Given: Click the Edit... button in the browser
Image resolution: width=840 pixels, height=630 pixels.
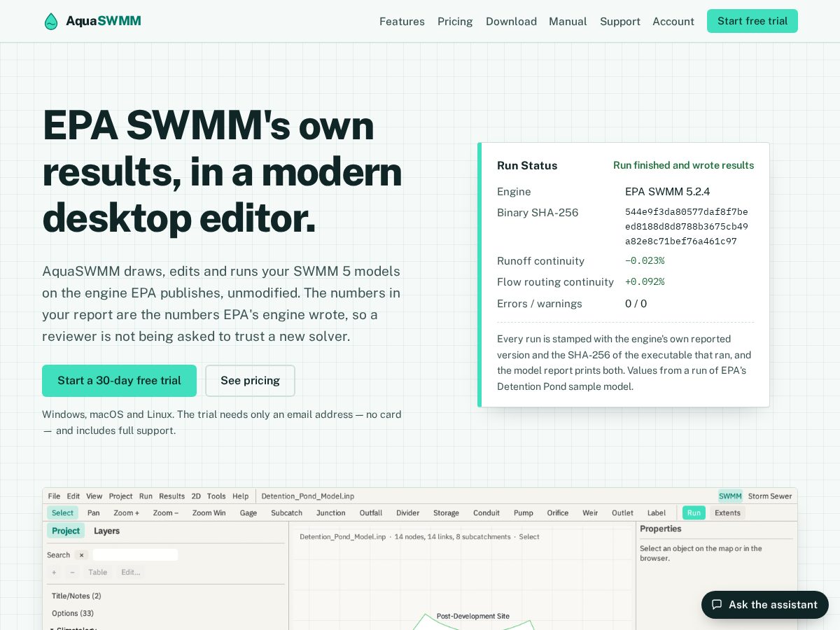Looking at the screenshot, I should pos(131,572).
